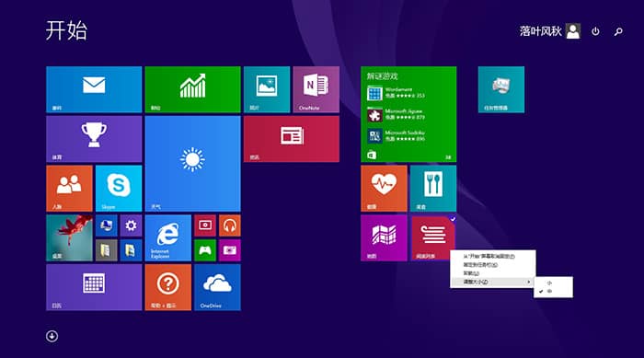This screenshot has width=644, height=358.
Task: Click the Microsoft Sudoku game entry
Action: 396,135
